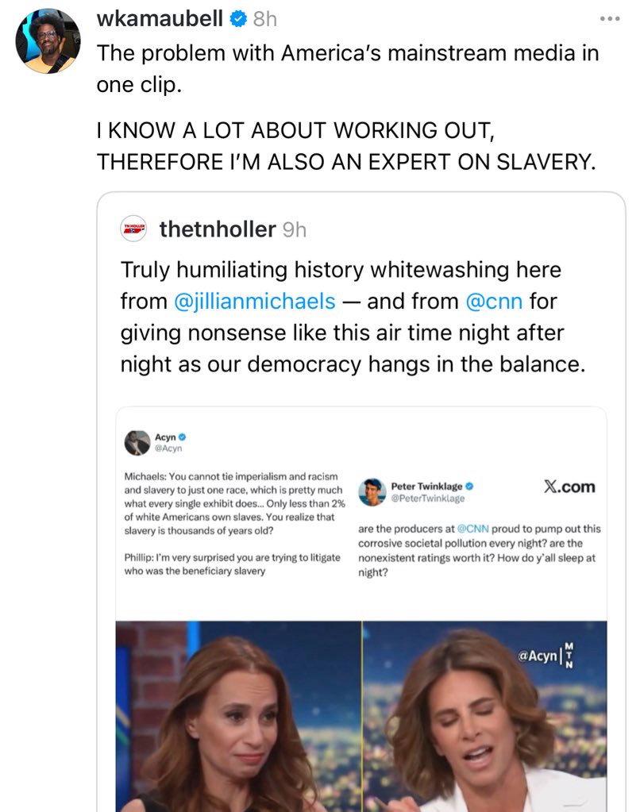Open the left video frame with red-haired woman

point(238,714)
